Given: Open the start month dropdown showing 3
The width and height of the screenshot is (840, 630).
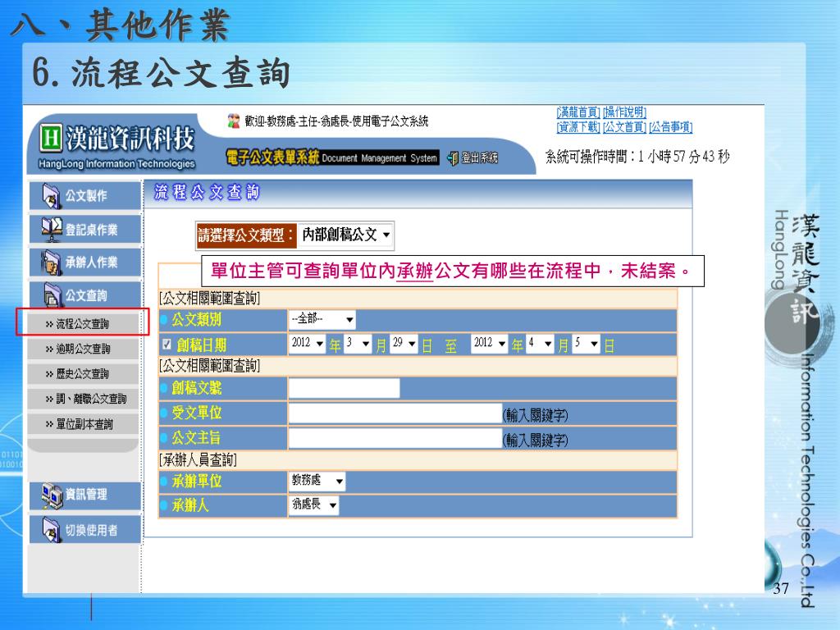Looking at the screenshot, I should pyautogui.click(x=358, y=344).
